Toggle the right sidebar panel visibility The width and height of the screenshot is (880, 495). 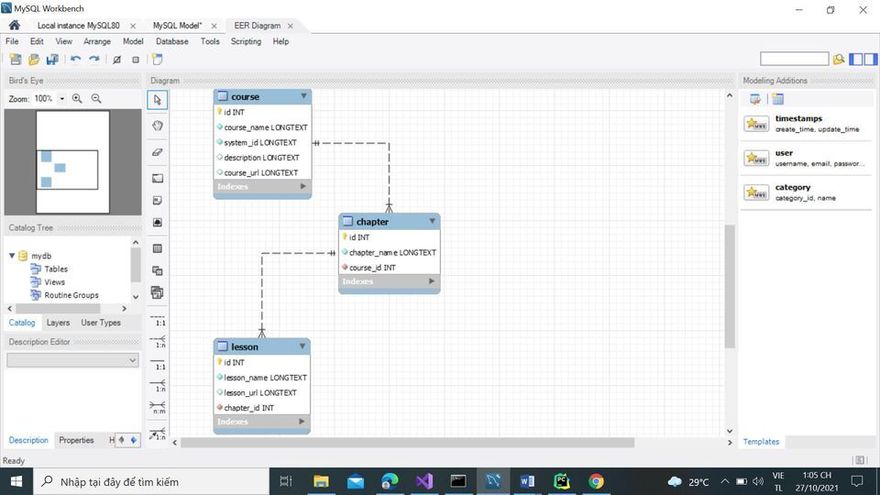click(x=870, y=59)
